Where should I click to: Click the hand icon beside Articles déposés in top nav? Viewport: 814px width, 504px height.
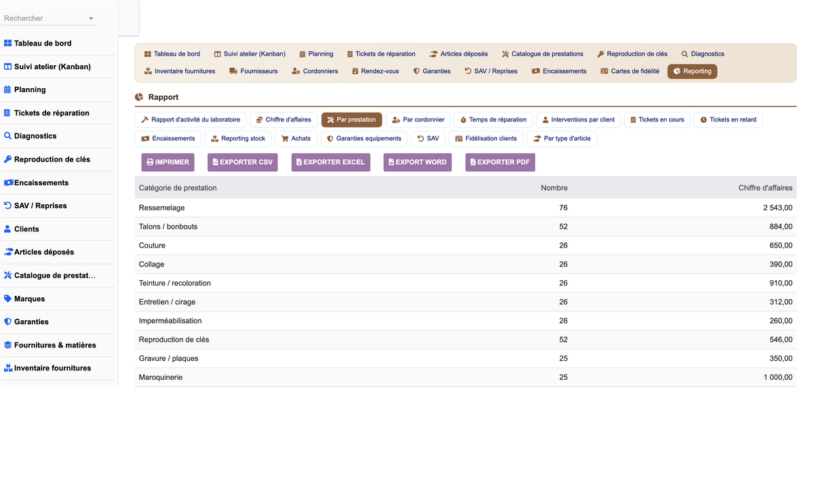click(433, 54)
